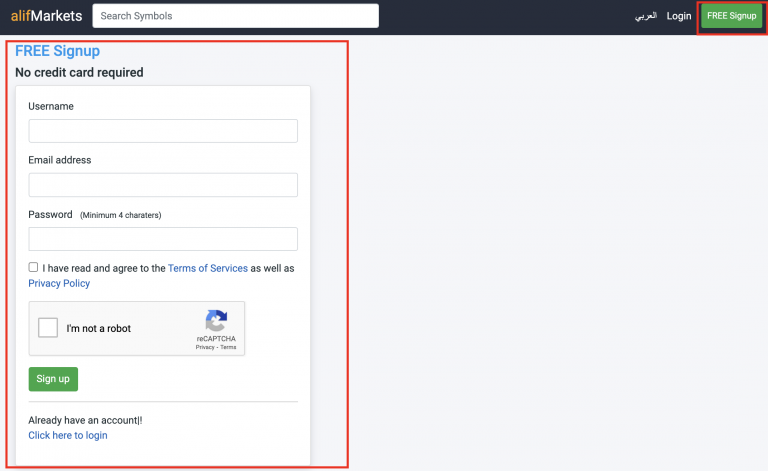This screenshot has width=768, height=471.
Task: Click the FREE Signup page heading
Action: tap(57, 51)
